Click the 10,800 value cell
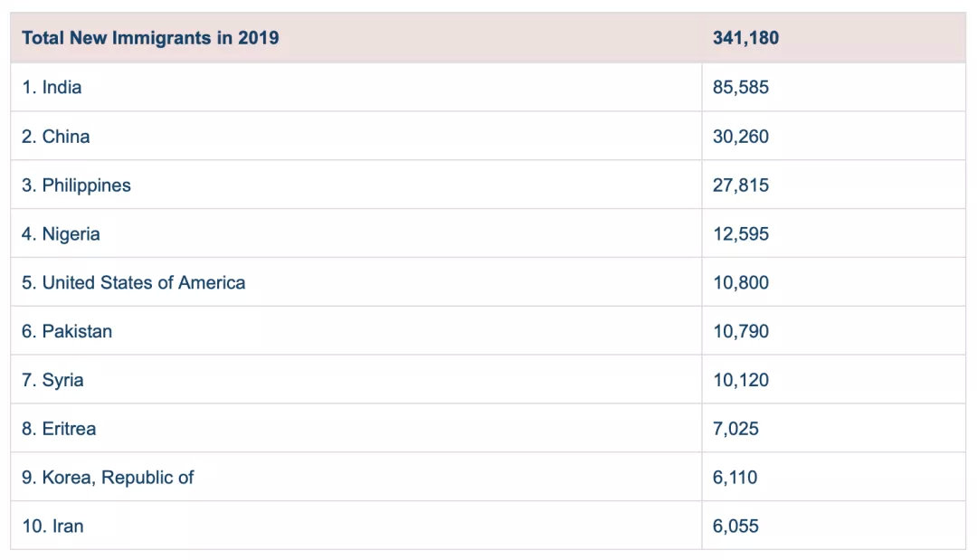Viewport: 977px width, 560px height. click(x=740, y=283)
